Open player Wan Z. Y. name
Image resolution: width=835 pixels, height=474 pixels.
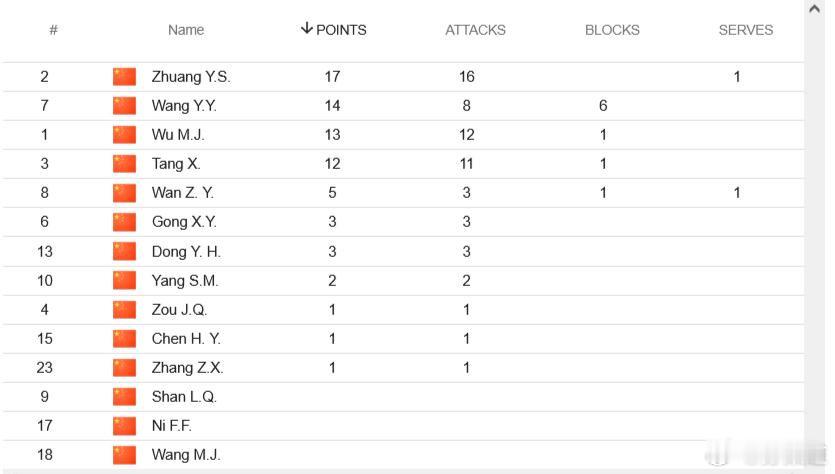point(183,193)
